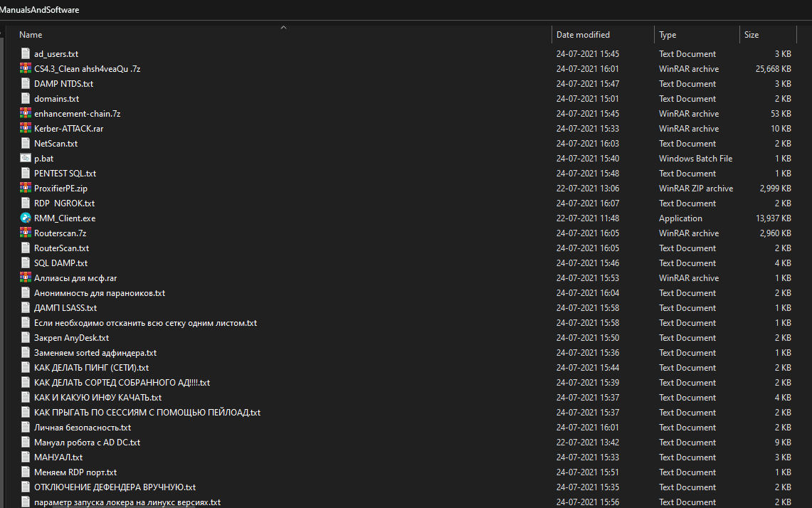Image resolution: width=812 pixels, height=508 pixels.
Task: Click the Routerscan.7z archive icon
Action: tap(26, 233)
